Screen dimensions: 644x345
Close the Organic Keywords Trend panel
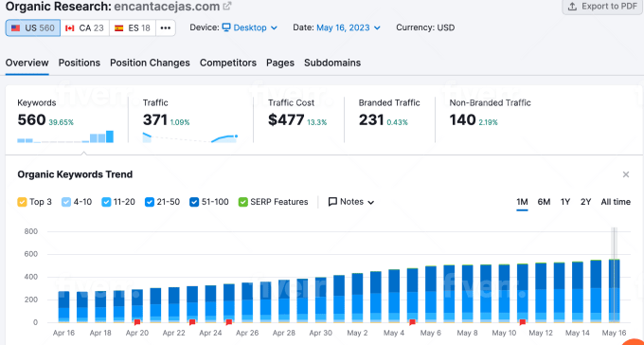(626, 174)
